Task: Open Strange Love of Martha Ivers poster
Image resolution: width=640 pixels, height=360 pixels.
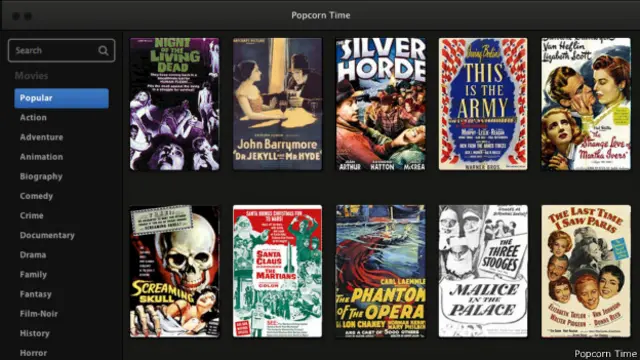Action: pyautogui.click(x=586, y=104)
